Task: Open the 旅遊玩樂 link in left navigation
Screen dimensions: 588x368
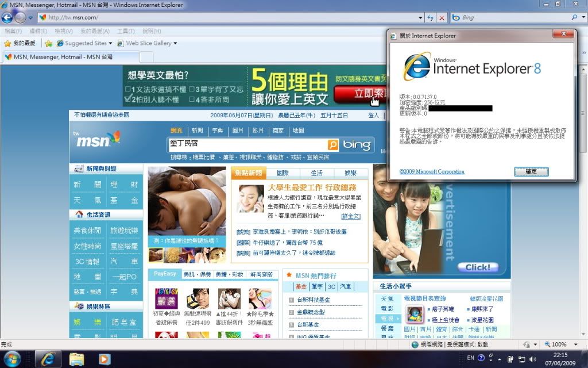Action: click(x=124, y=231)
